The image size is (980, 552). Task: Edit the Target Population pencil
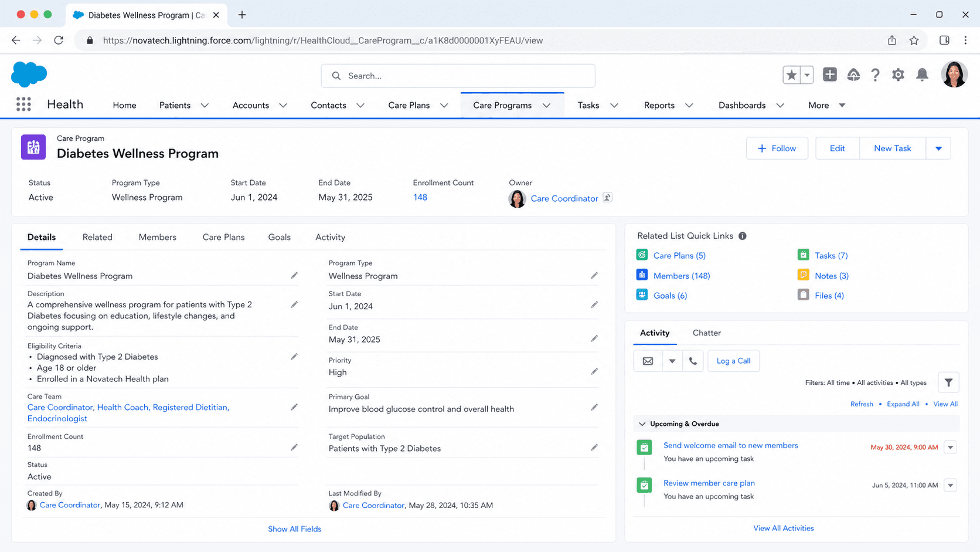[594, 448]
